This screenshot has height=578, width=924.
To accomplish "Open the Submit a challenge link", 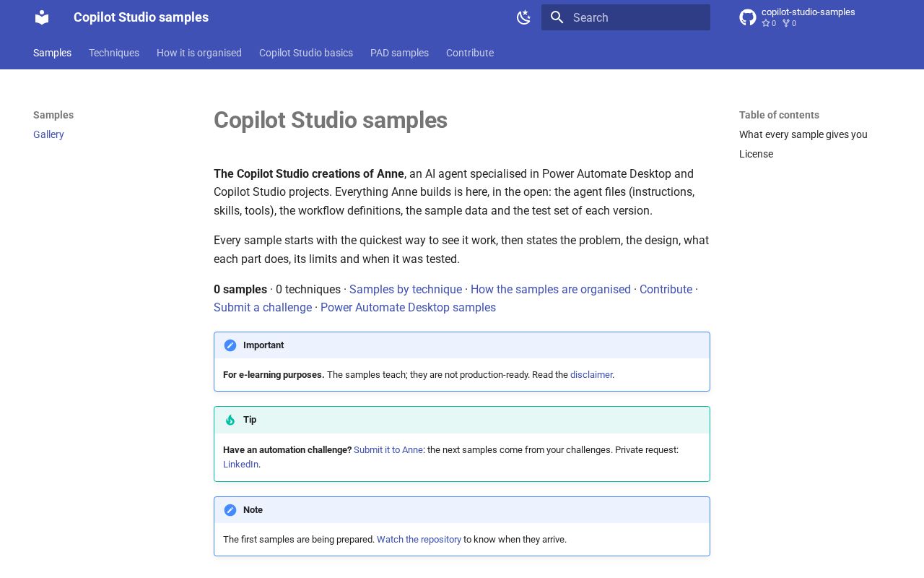I will 263,307.
